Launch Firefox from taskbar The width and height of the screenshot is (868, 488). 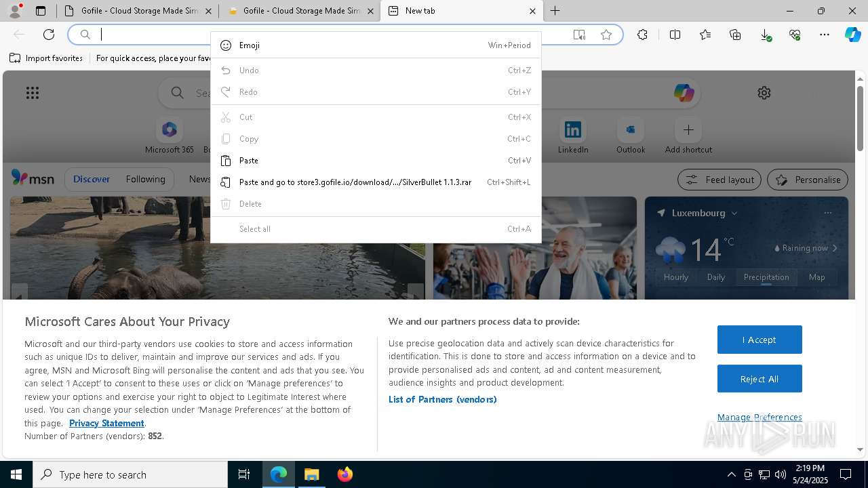345,474
